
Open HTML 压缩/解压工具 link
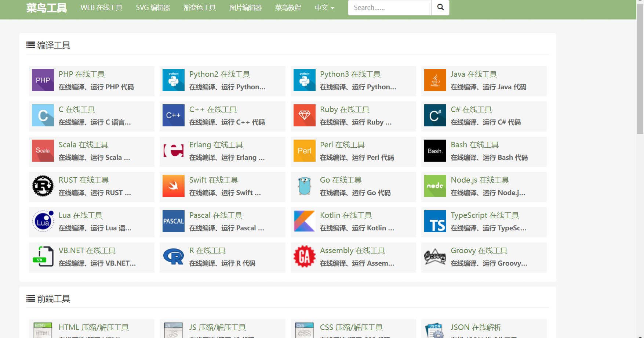(94, 327)
